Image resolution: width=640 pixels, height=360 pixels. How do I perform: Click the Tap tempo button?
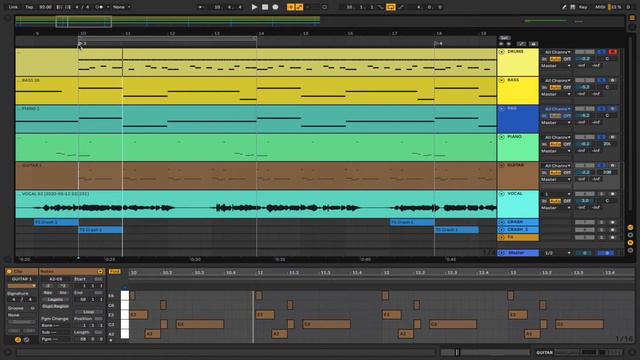(29, 7)
